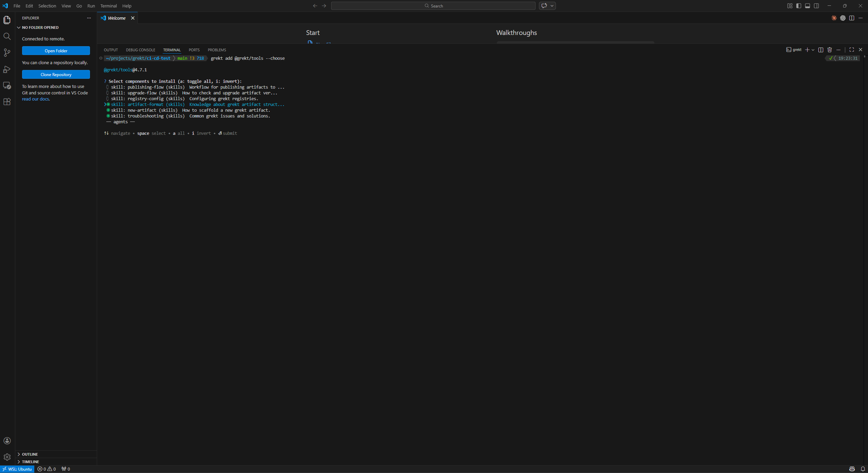Click the top Search command box
Screen dimensions: 868x473
(433, 6)
